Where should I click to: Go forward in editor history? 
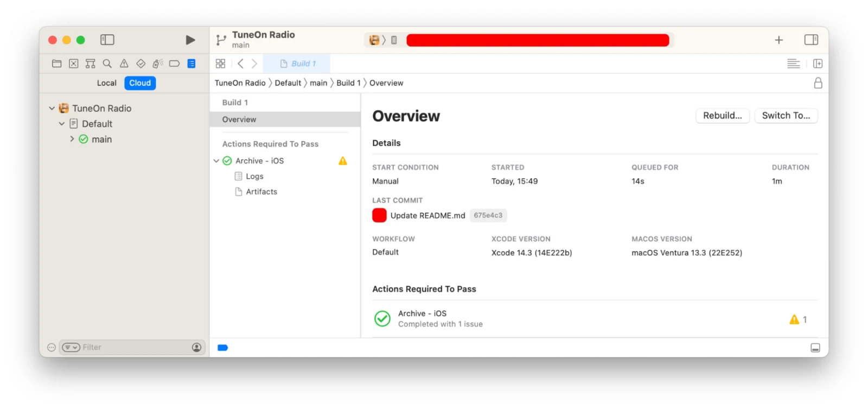(254, 64)
